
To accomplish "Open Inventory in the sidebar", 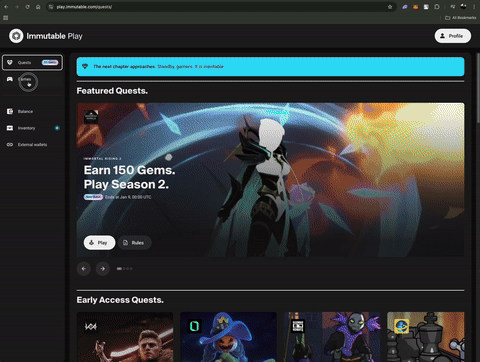I will coord(32,128).
